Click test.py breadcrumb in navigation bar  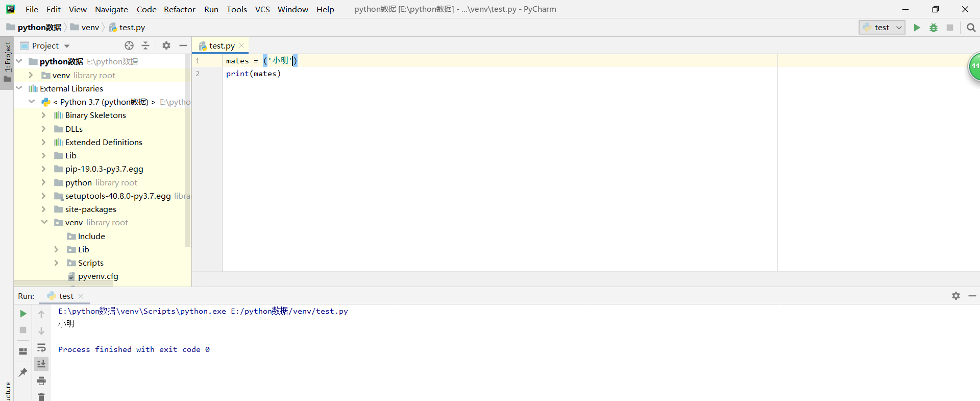(x=127, y=28)
